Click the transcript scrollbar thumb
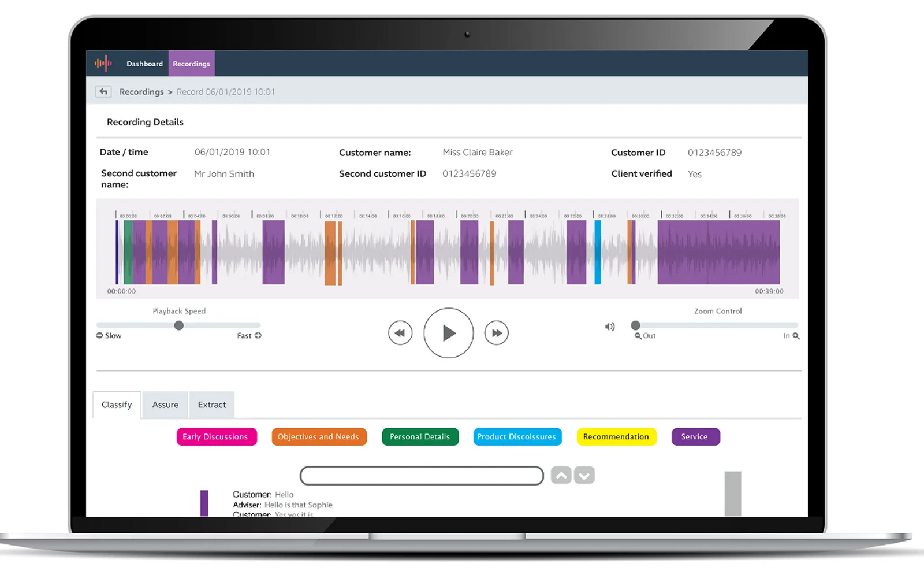Image resolution: width=924 pixels, height=578 pixels. point(733,494)
